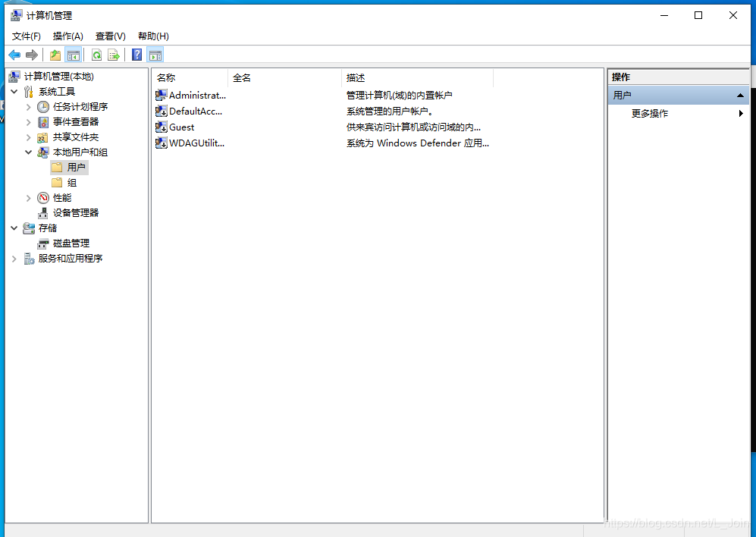The image size is (756, 537).
Task: Collapse the 用户 section in 操作 pane
Action: (x=740, y=96)
